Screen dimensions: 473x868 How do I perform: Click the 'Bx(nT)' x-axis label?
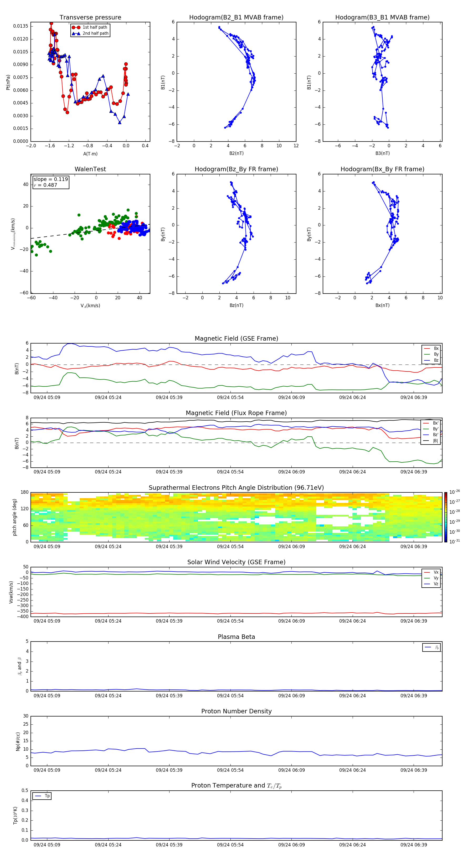(x=382, y=305)
